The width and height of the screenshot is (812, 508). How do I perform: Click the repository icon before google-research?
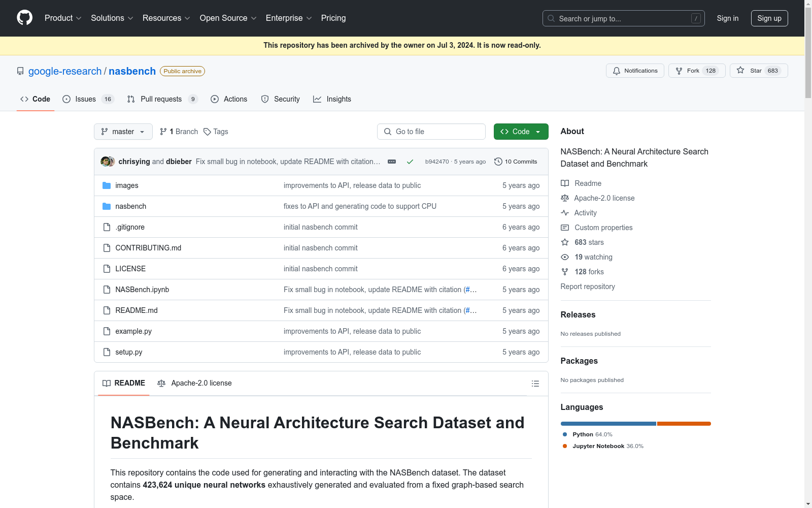(20, 71)
